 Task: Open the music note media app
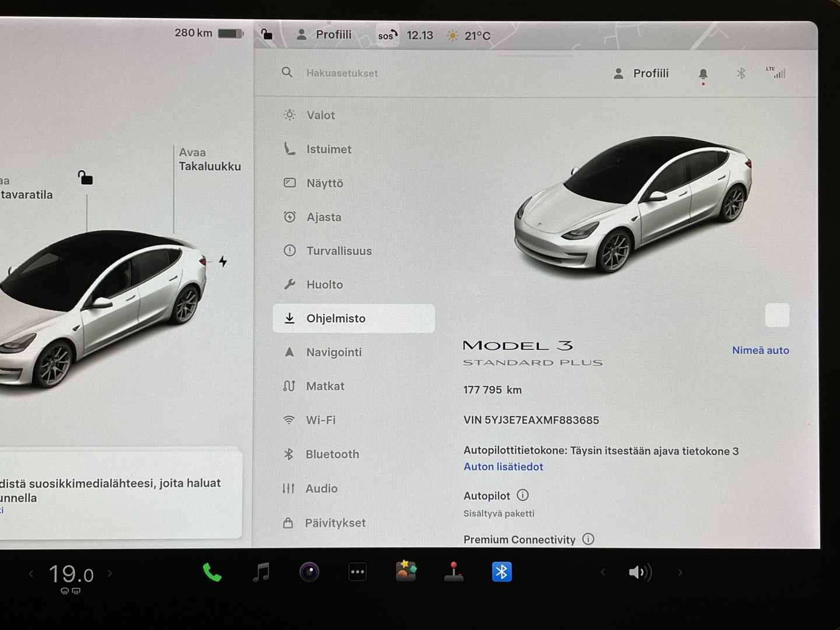(261, 572)
